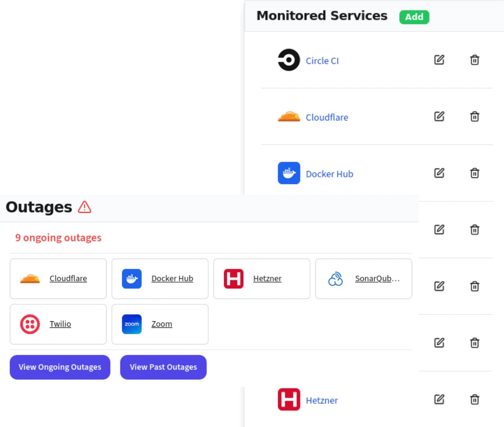Edit the Docker Hub monitored service
504x427 pixels.
click(439, 173)
